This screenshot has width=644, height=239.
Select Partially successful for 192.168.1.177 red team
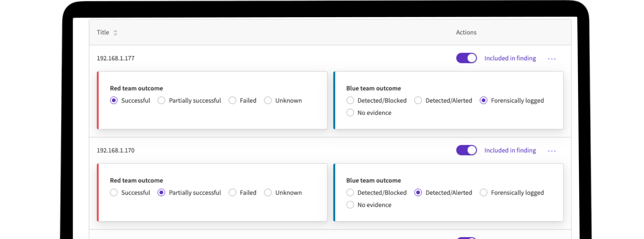[161, 100]
